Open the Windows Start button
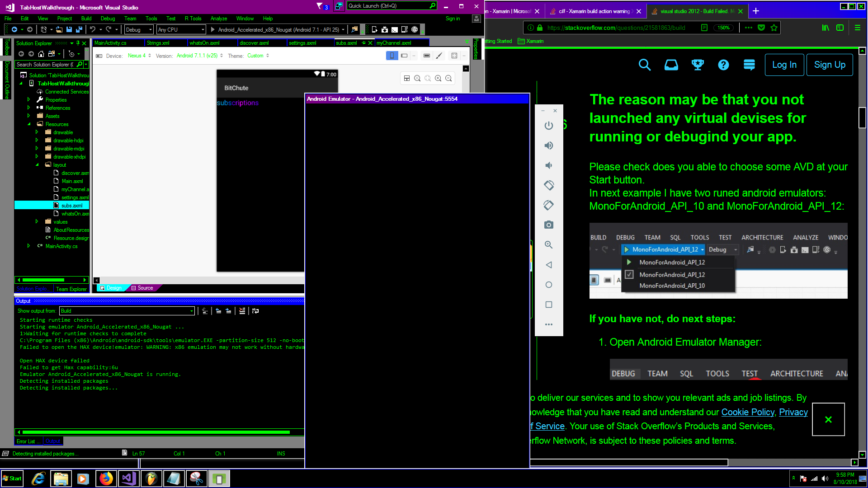 point(12,479)
